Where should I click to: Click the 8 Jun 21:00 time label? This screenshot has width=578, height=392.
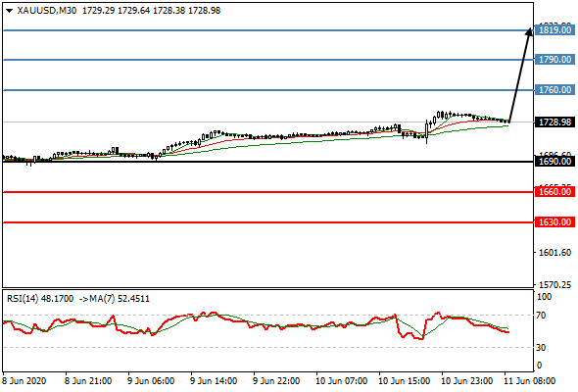pyautogui.click(x=88, y=380)
